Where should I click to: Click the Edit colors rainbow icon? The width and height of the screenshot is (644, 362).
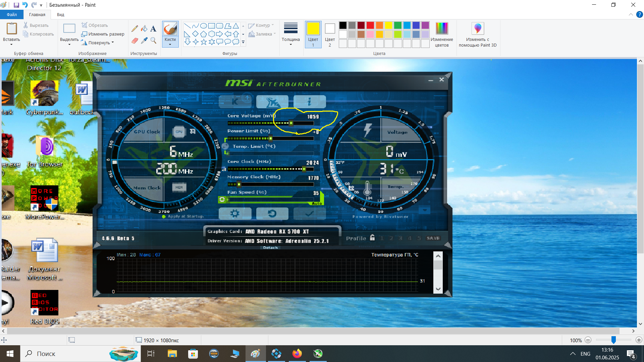[x=441, y=28]
